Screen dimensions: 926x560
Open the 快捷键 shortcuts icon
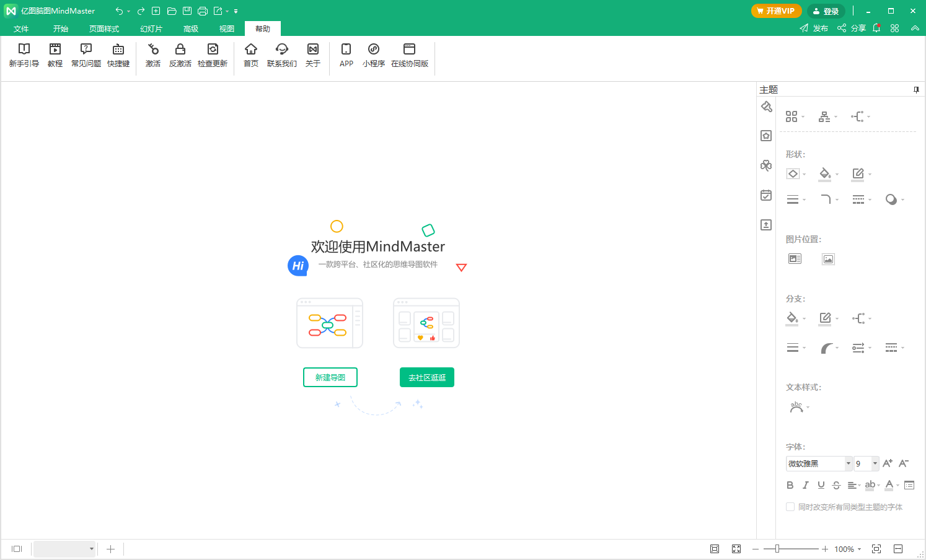tap(118, 55)
